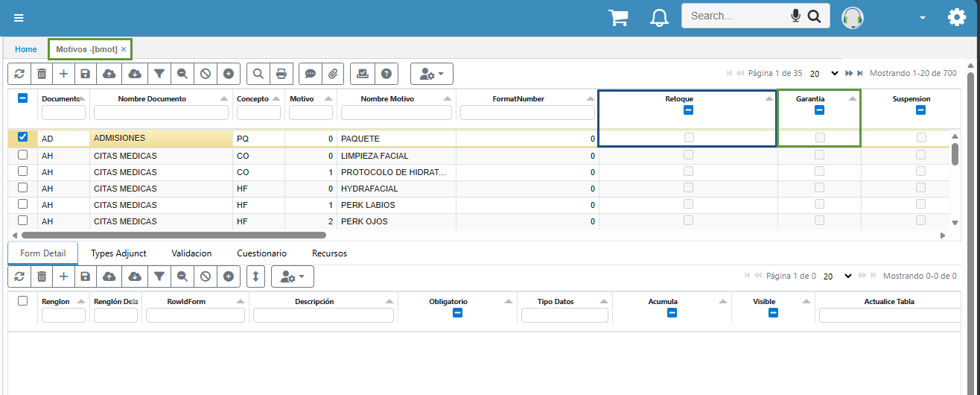Go to the Home link
Image resolution: width=980 pixels, height=395 pixels.
pos(26,49)
